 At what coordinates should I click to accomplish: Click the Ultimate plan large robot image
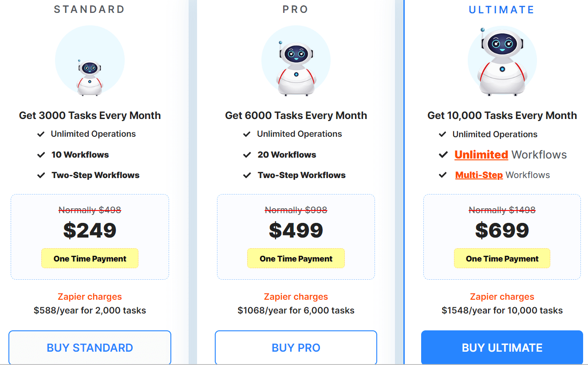502,61
